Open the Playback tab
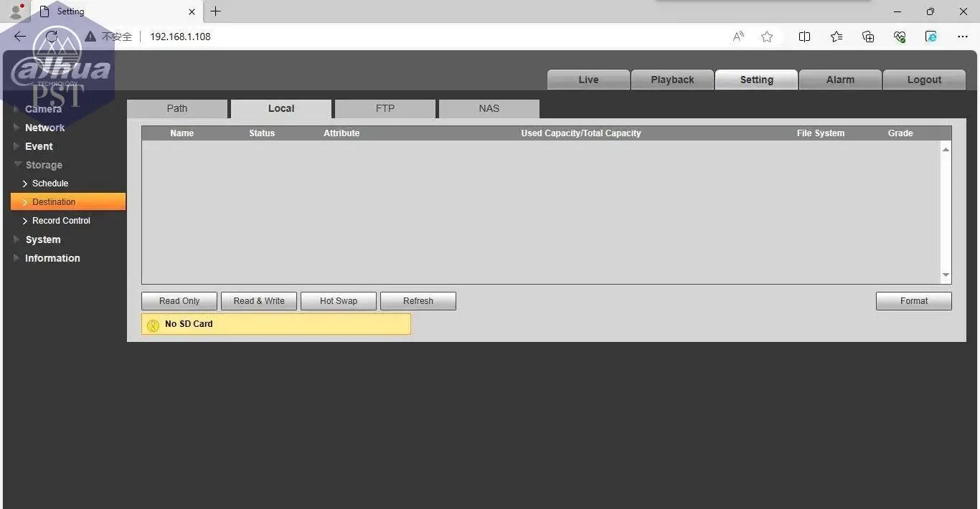This screenshot has width=980, height=509. coord(672,80)
